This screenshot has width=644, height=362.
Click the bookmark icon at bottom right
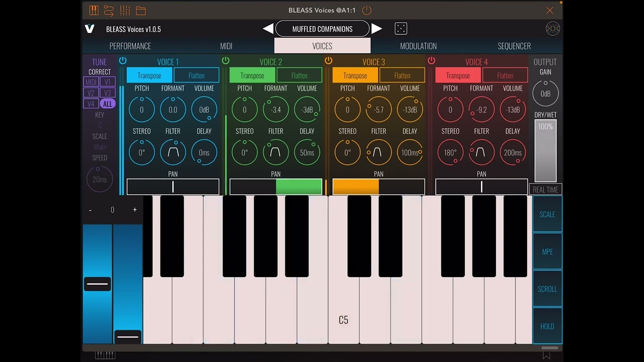pyautogui.click(x=546, y=355)
